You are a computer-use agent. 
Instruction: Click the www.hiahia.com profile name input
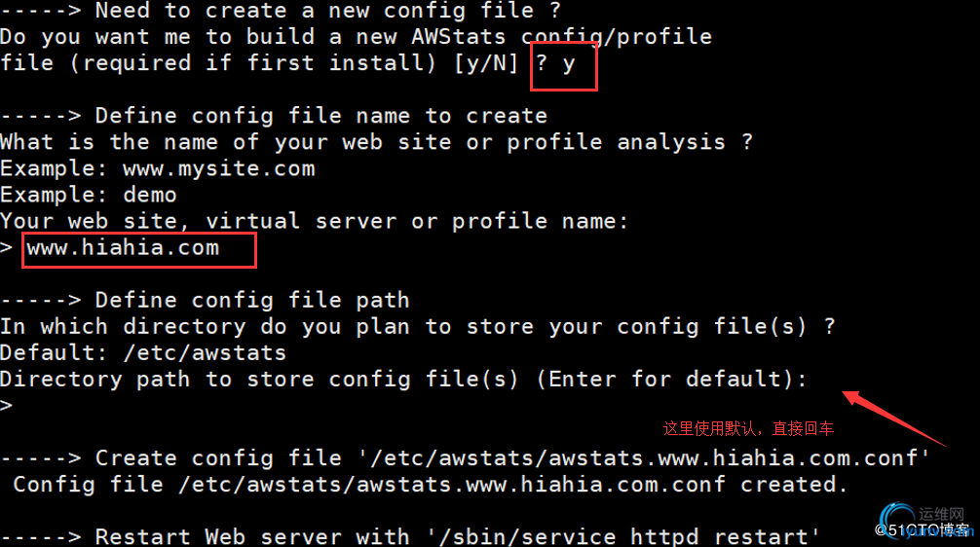[x=138, y=250]
